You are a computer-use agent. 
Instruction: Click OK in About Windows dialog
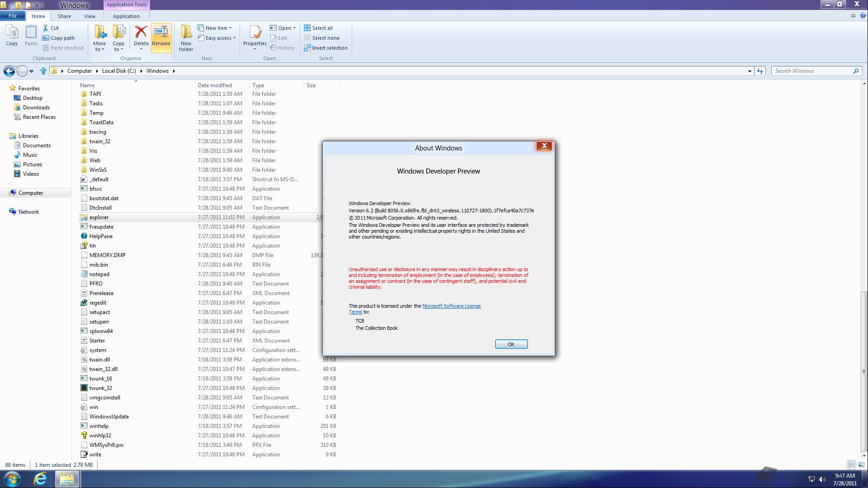511,344
